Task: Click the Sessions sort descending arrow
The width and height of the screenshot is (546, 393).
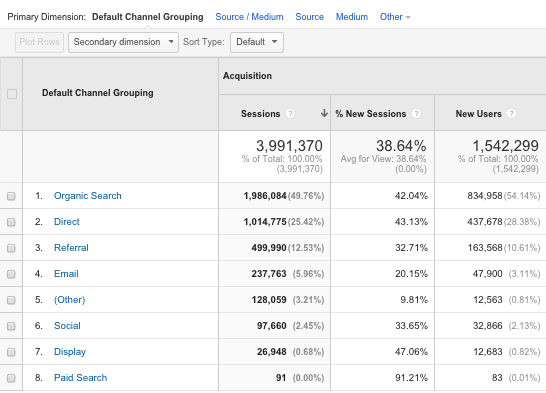Action: click(324, 113)
